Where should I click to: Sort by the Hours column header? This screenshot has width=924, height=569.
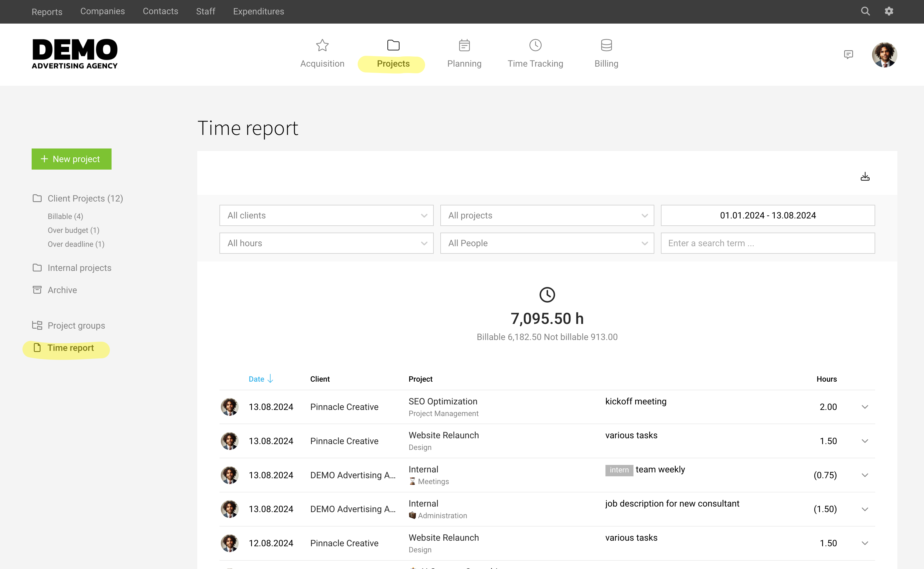point(827,379)
